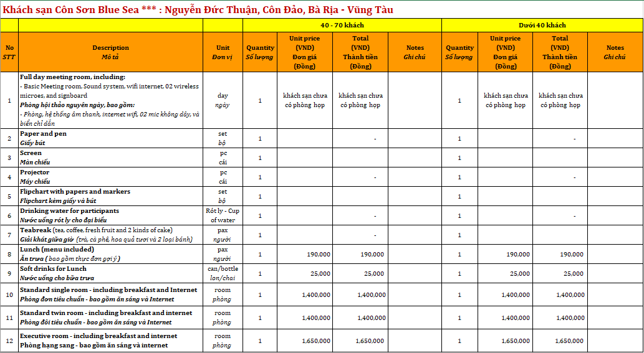Viewport: 644px width, 353px height.
Task: Click meeting room unit price note, 40 - 70 khách
Action: pos(305,100)
